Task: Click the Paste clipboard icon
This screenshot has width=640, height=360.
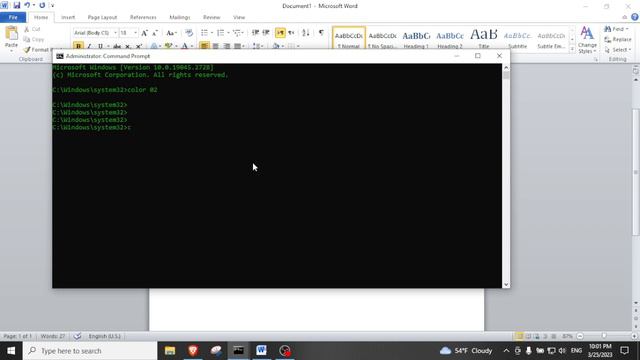Action: tap(11, 33)
